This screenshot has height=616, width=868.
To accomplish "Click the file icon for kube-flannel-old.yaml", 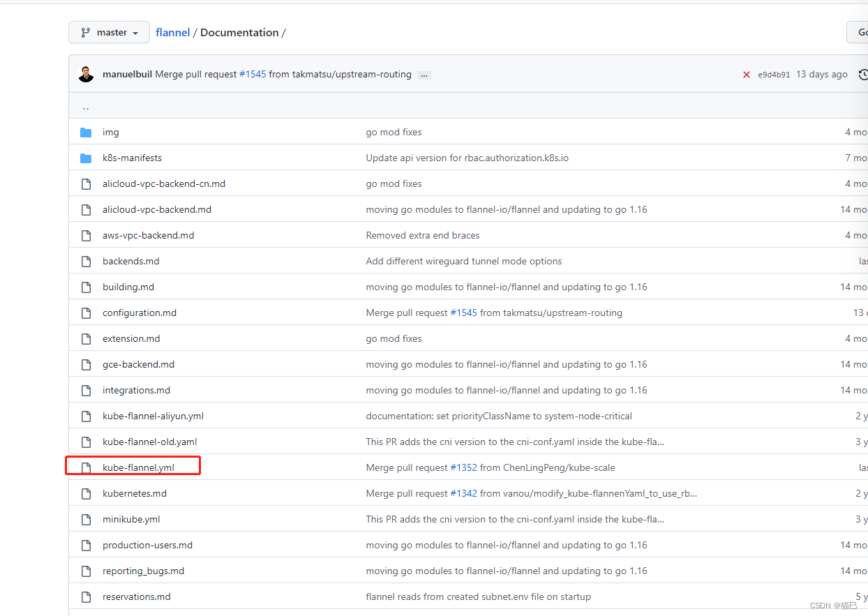I will (x=86, y=442).
